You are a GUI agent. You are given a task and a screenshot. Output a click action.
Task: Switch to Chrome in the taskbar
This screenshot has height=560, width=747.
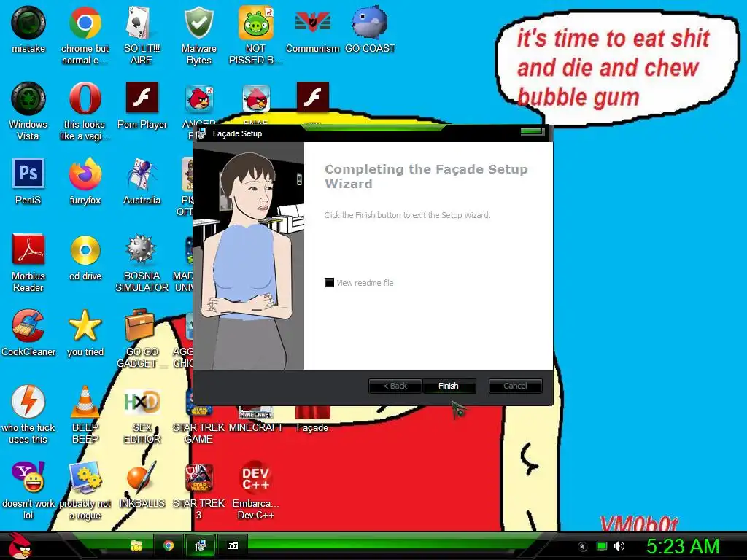click(x=169, y=545)
